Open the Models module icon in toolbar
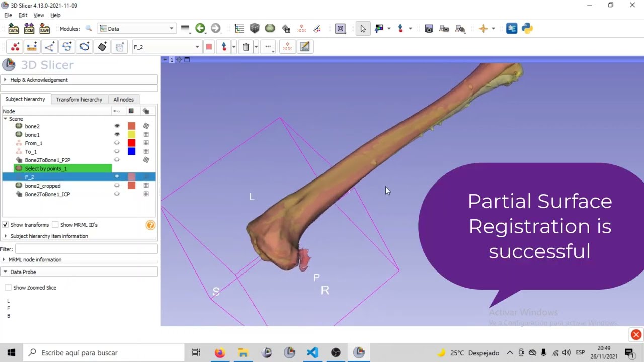The width and height of the screenshot is (644, 362). tap(270, 29)
